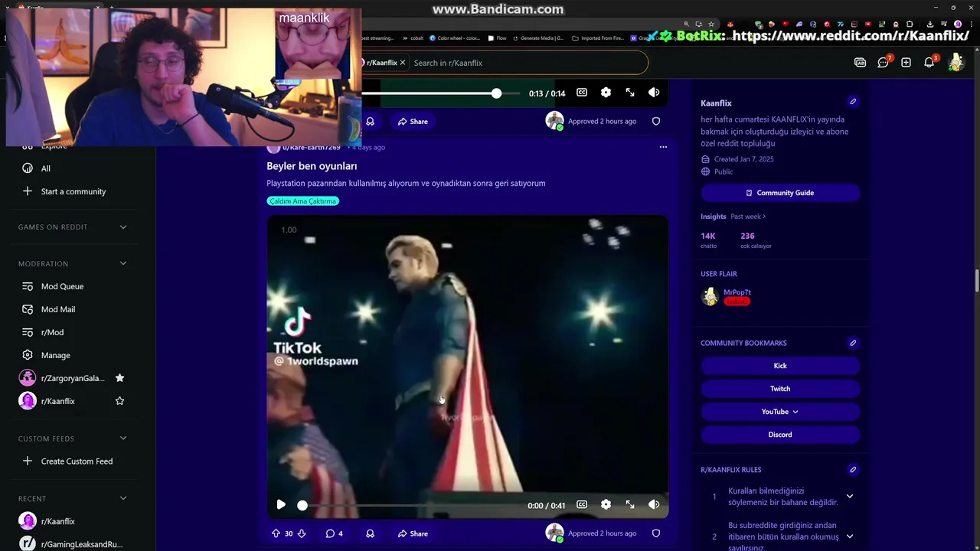Open the 4 comments of the post
This screenshot has width=980, height=551.
pyautogui.click(x=335, y=533)
